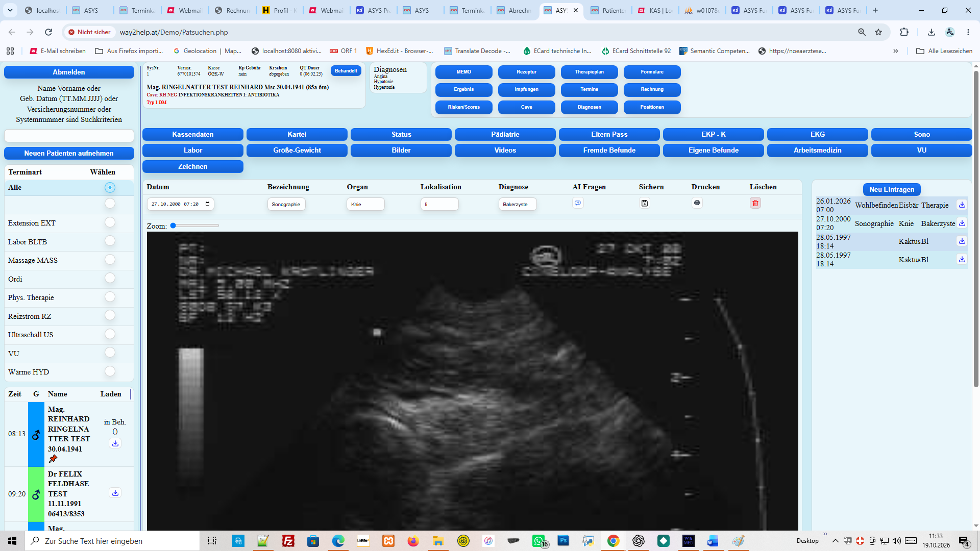Print the entry via the Drucken icon

[x=697, y=203]
